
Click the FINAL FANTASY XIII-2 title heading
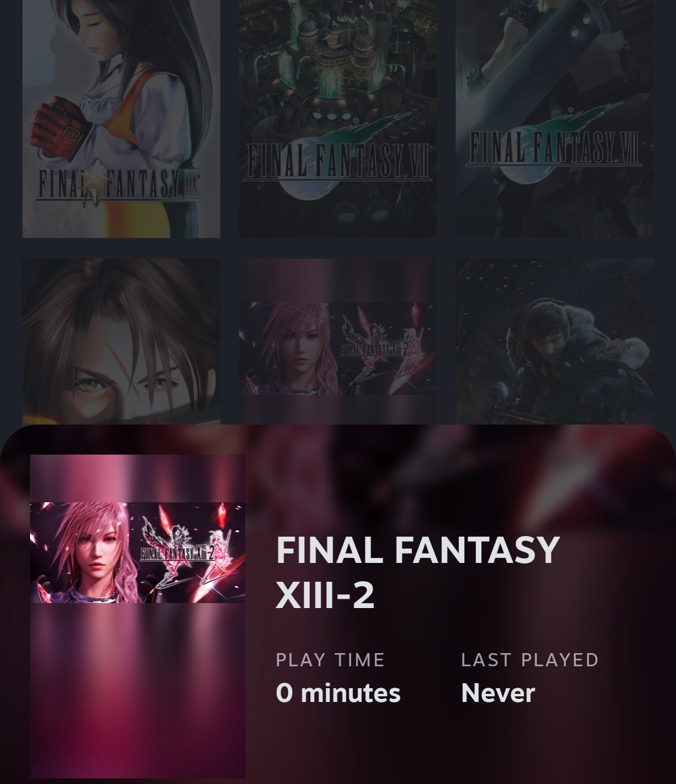(417, 572)
